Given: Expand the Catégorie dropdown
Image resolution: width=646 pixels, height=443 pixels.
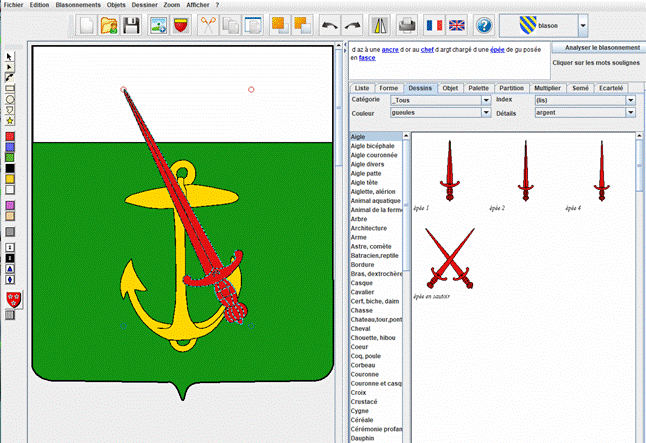Looking at the screenshot, I should point(486,100).
